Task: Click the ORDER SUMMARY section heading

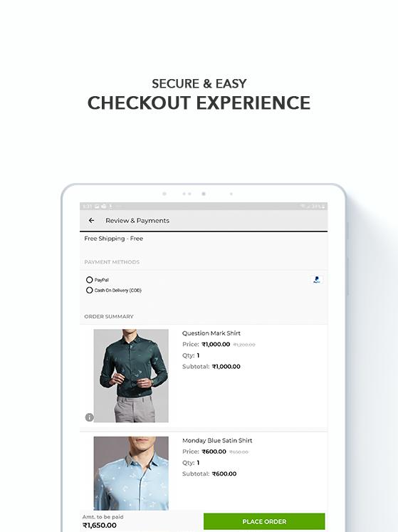Action: tap(109, 316)
